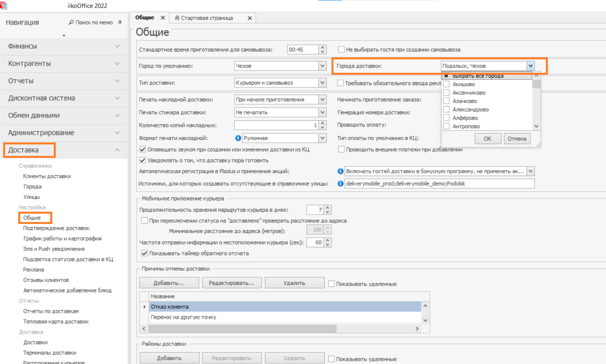Image resolution: width=606 pixels, height=364 pixels.
Task: Collapse the Доставка navigation section
Action: click(64, 150)
